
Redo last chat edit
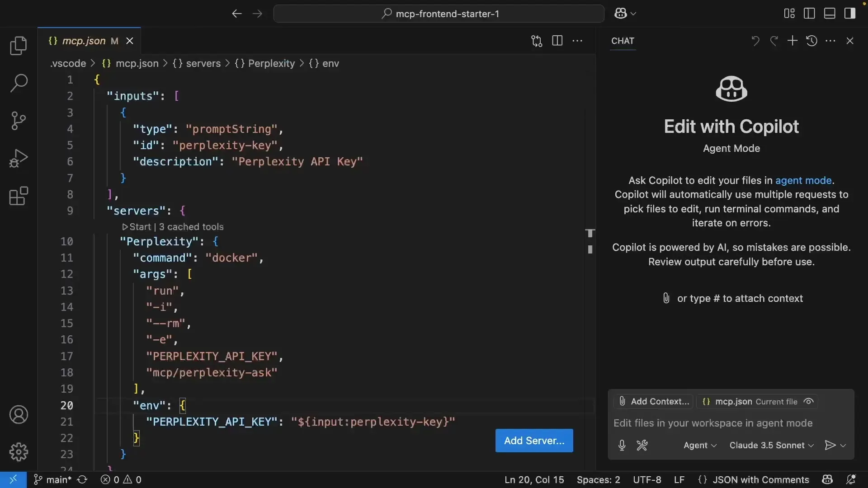pyautogui.click(x=774, y=41)
